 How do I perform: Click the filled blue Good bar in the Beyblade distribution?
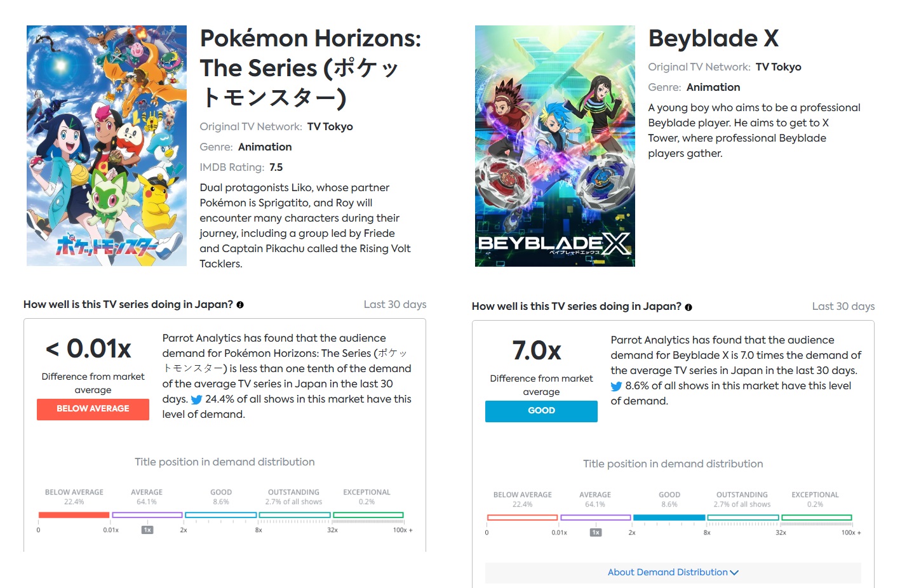tap(669, 518)
